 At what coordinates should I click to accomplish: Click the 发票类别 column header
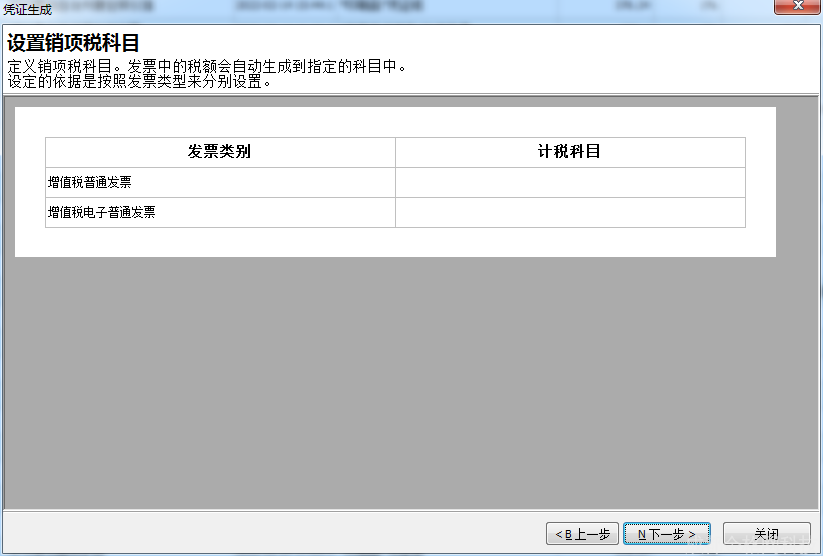[219, 152]
